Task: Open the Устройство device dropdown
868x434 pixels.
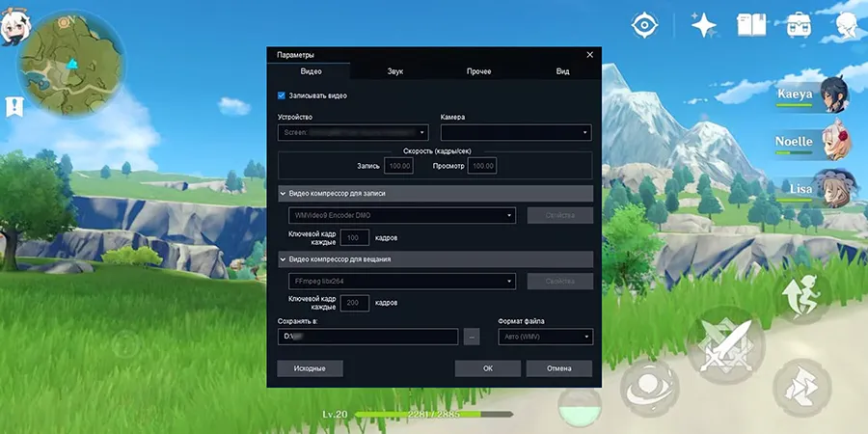Action: (353, 133)
